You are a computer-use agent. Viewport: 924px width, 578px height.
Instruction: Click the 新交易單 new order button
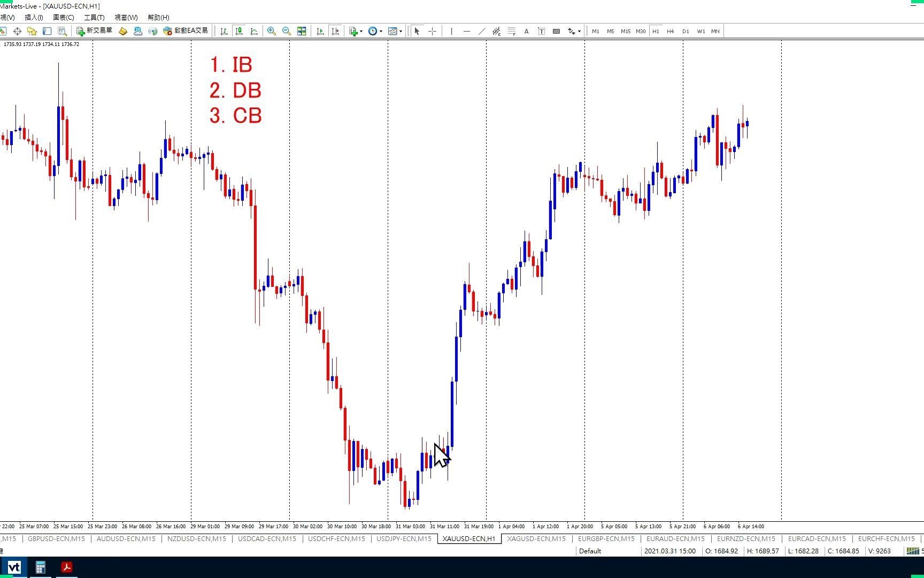(94, 31)
